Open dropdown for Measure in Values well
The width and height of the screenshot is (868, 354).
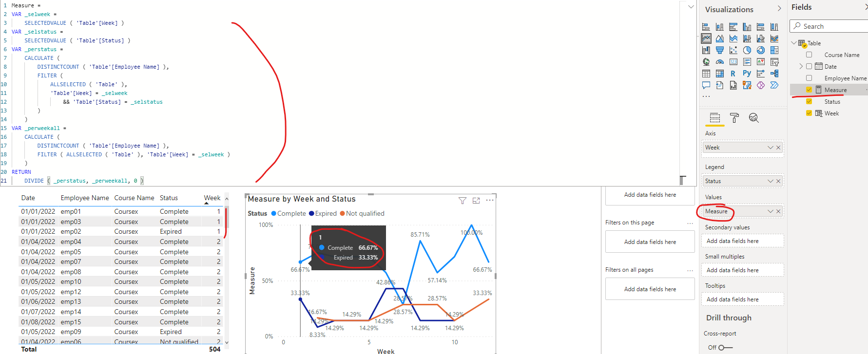(x=771, y=211)
